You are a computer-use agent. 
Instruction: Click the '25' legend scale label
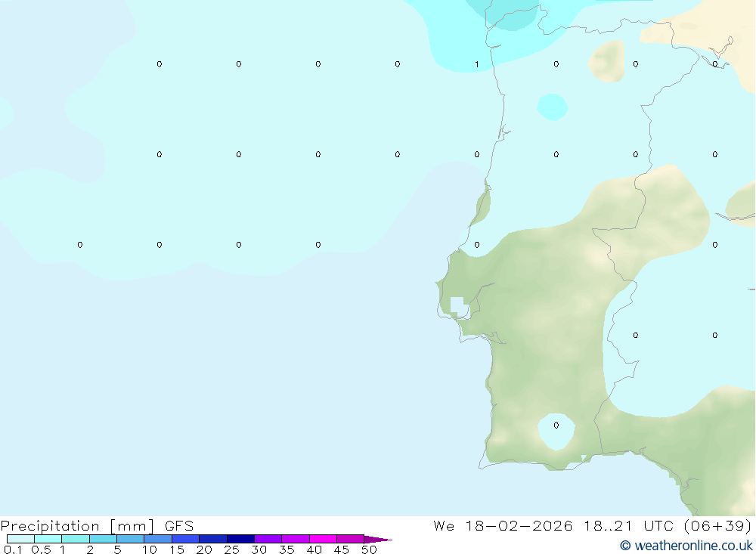(x=231, y=549)
